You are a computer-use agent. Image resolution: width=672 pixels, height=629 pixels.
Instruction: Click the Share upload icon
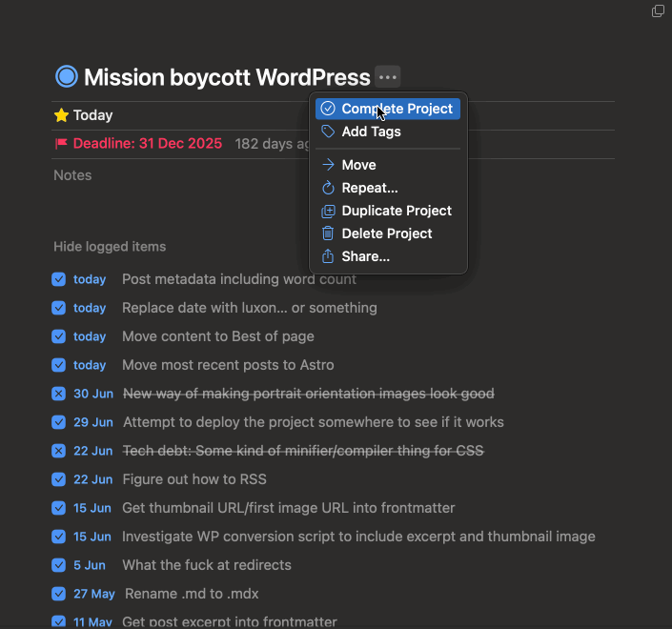point(328,256)
